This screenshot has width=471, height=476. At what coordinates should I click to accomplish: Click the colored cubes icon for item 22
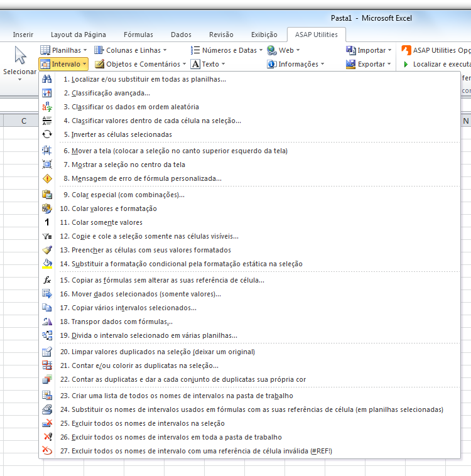[47, 379]
